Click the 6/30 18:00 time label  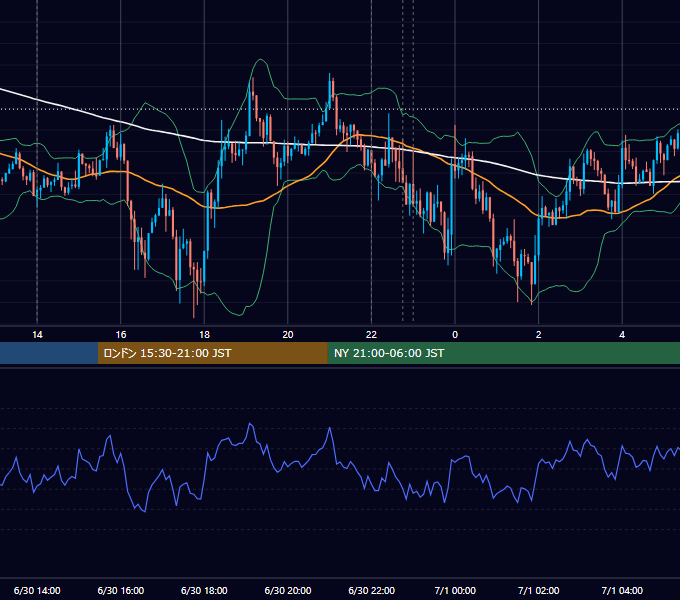coord(204,590)
